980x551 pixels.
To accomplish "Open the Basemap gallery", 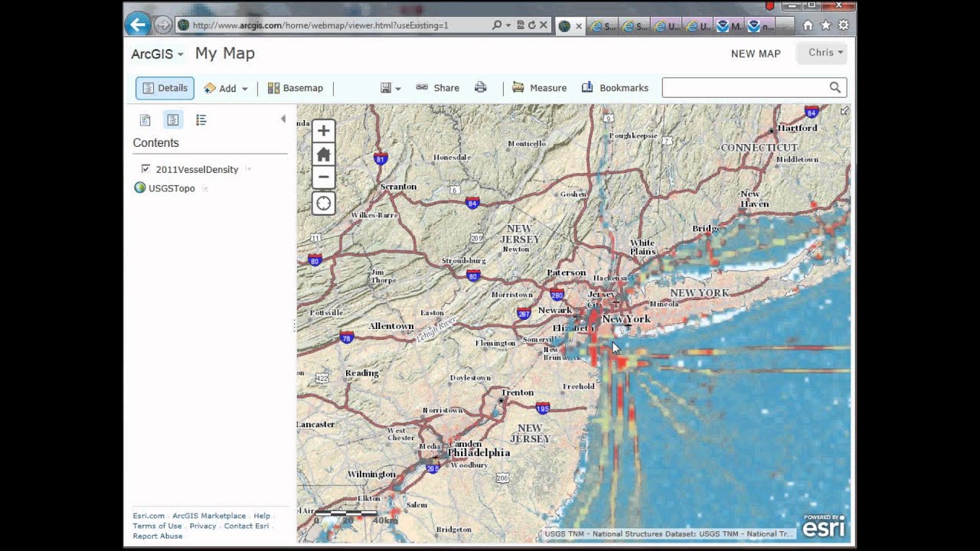I will tap(295, 88).
